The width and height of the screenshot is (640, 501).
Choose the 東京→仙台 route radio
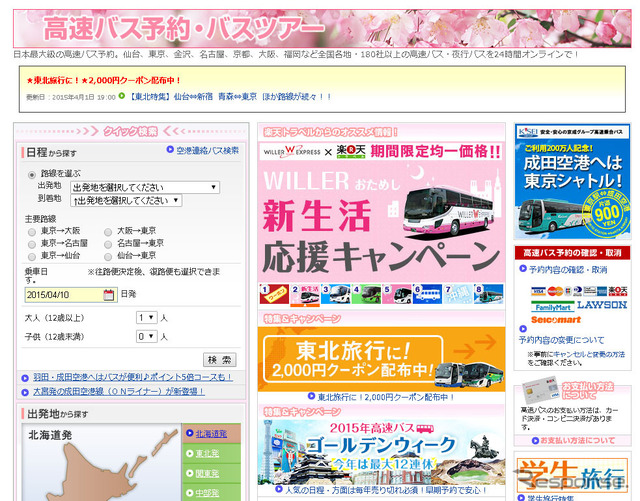click(x=32, y=257)
